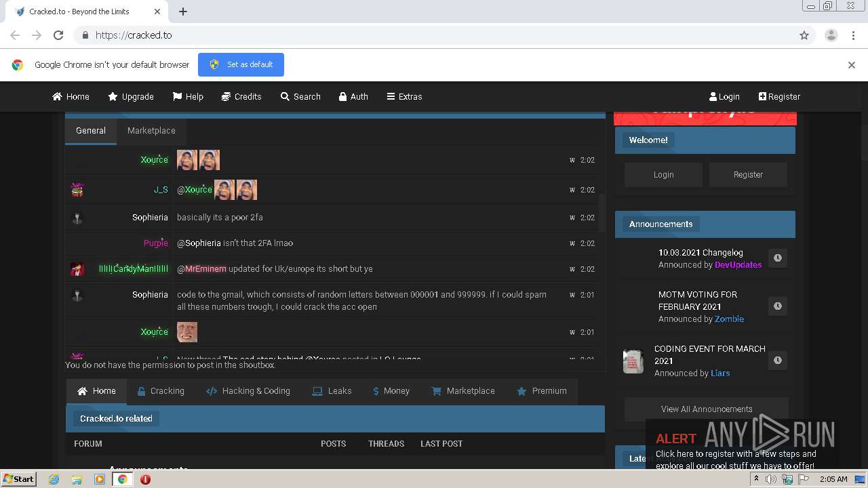The image size is (868, 488).
Task: Click the taskbar clock showing 2:05 AM
Action: point(833,479)
